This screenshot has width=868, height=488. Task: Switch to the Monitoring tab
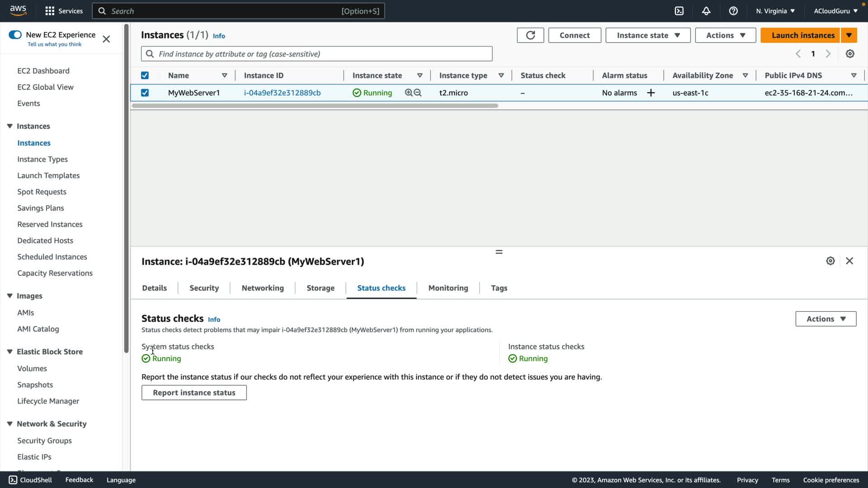click(448, 288)
